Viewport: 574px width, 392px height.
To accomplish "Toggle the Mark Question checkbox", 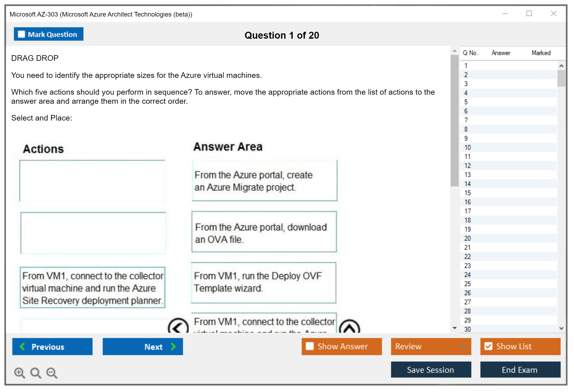I will click(x=21, y=34).
